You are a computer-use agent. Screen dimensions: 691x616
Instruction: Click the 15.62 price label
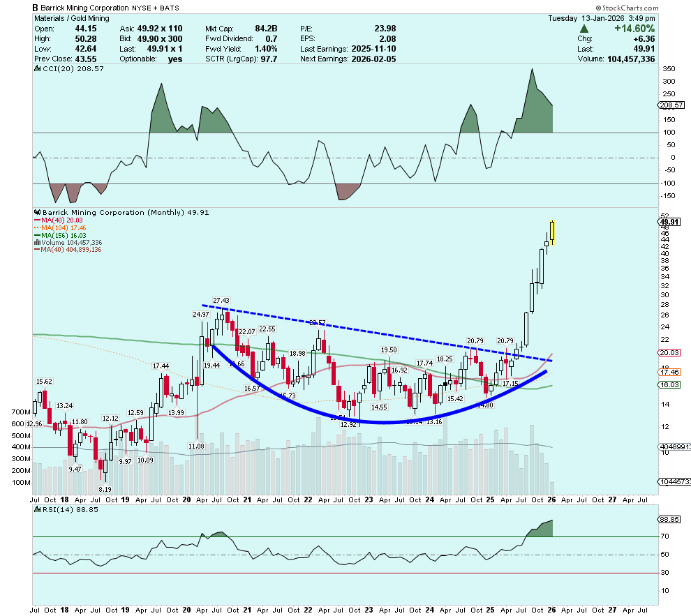click(x=44, y=382)
